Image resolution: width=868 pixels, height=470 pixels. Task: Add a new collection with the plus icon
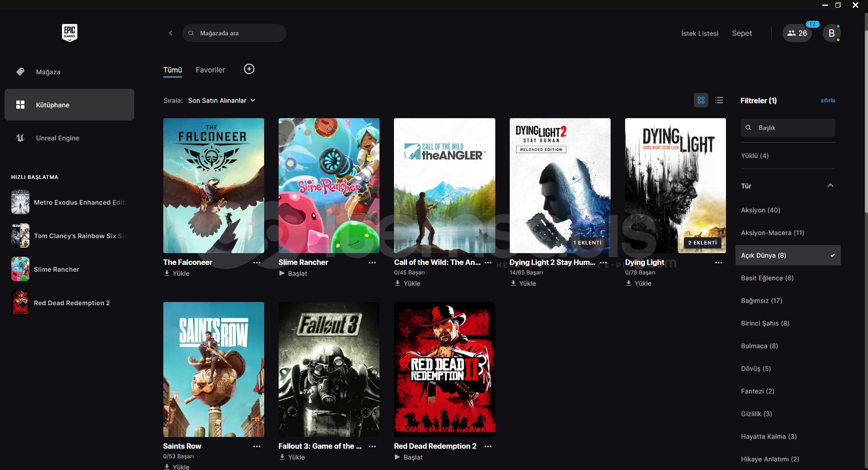249,69
